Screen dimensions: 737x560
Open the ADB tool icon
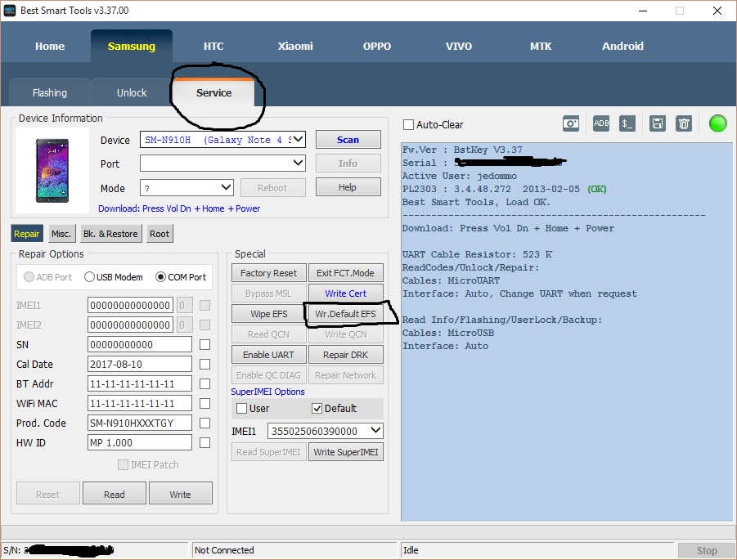click(600, 123)
